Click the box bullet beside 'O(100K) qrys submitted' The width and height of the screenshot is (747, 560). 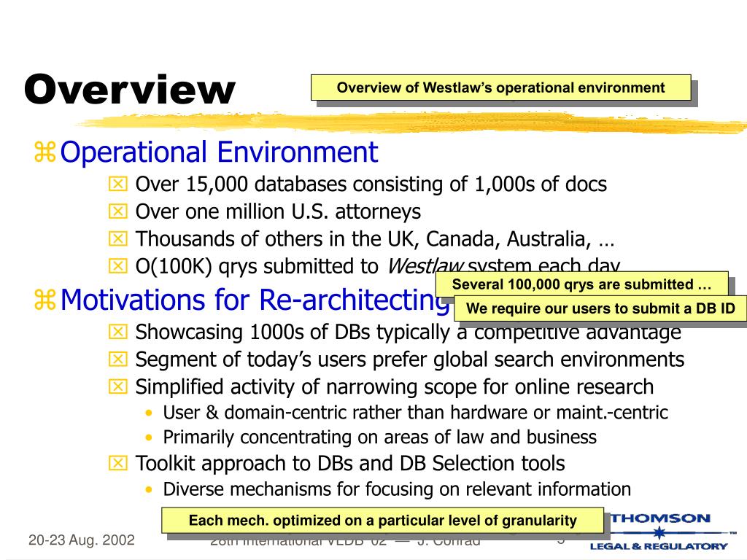point(117,265)
